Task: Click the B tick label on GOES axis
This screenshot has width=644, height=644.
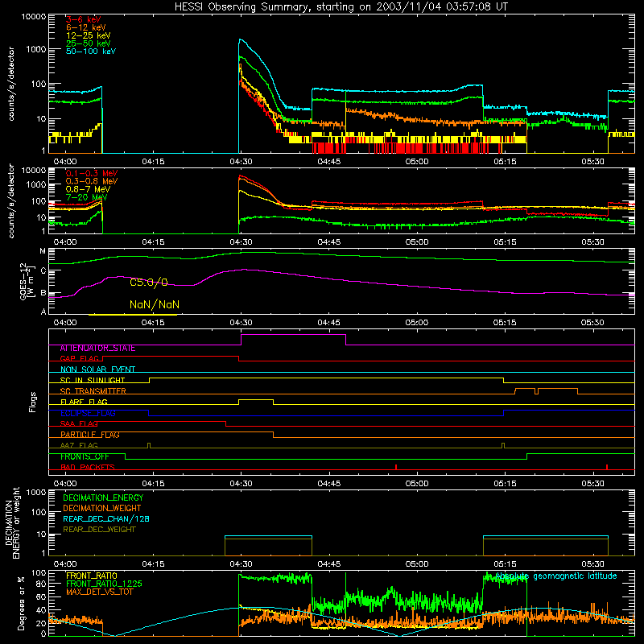Action: [43, 293]
